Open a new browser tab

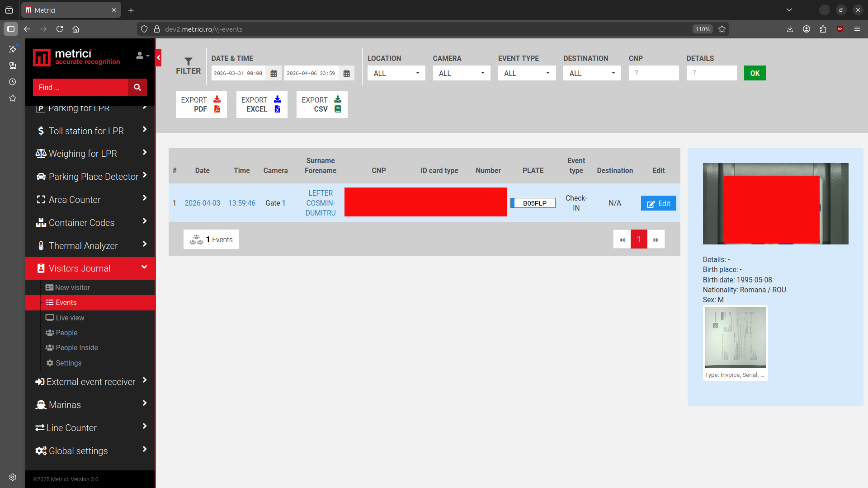point(131,10)
